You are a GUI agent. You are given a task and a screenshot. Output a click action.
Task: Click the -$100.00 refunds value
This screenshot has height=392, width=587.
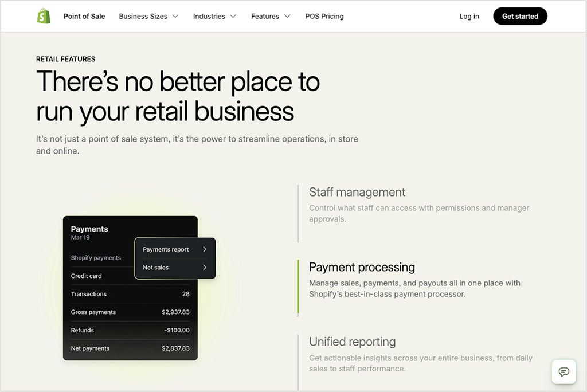[x=177, y=330]
